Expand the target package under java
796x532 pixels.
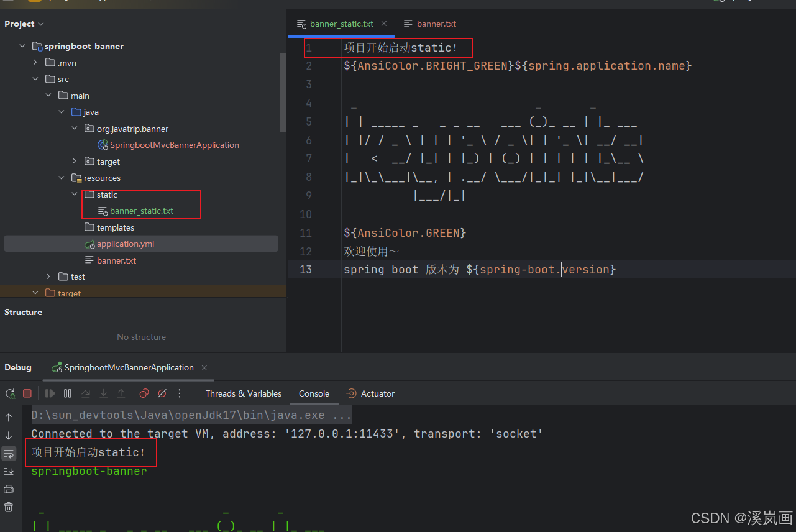pos(75,162)
